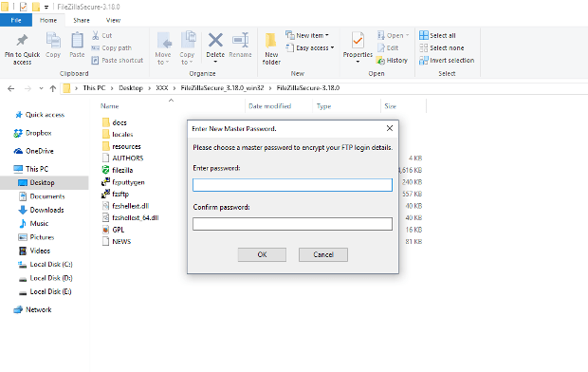Select Dropbox in navigation pane
The height and width of the screenshot is (372, 588).
click(x=33, y=133)
